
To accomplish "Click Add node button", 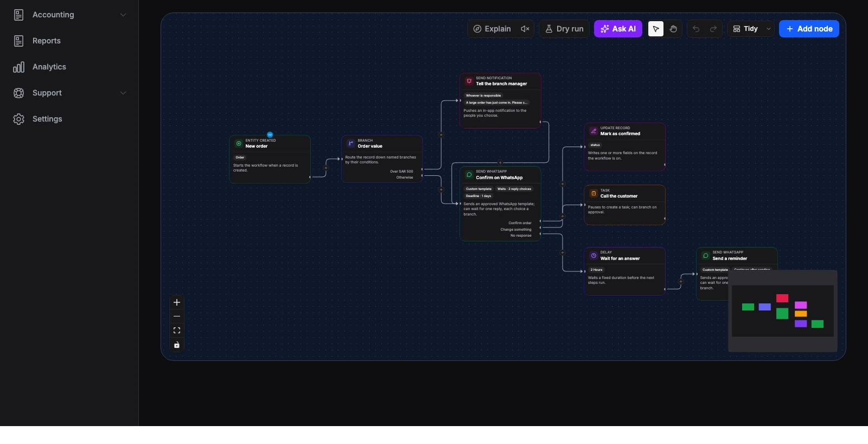I will [809, 29].
